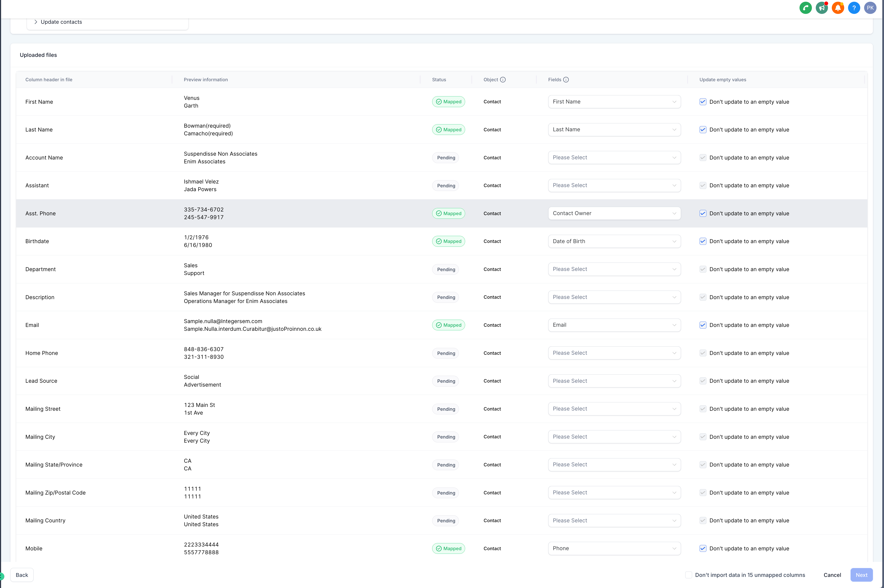Open field dropdown for Home Phone row
The width and height of the screenshot is (884, 588).
pos(614,353)
